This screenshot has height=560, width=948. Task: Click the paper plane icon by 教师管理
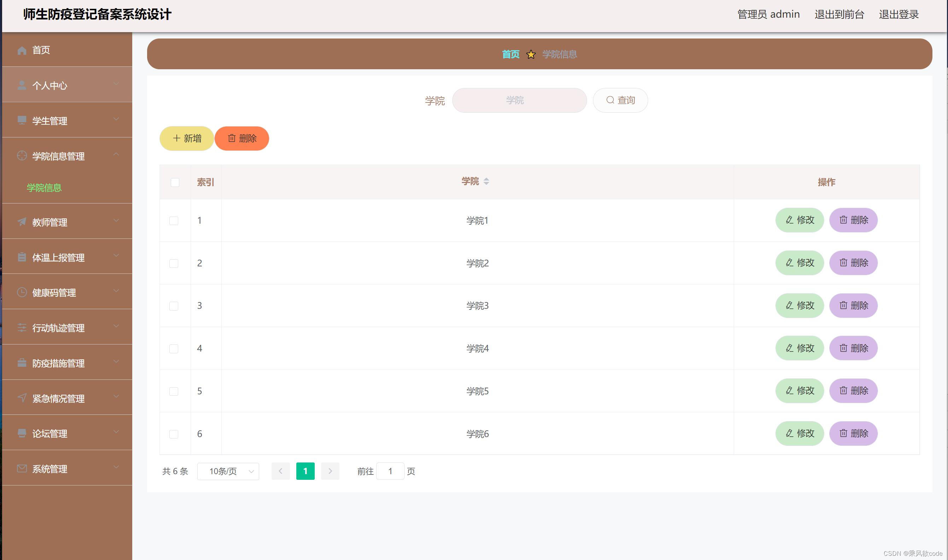coord(22,222)
